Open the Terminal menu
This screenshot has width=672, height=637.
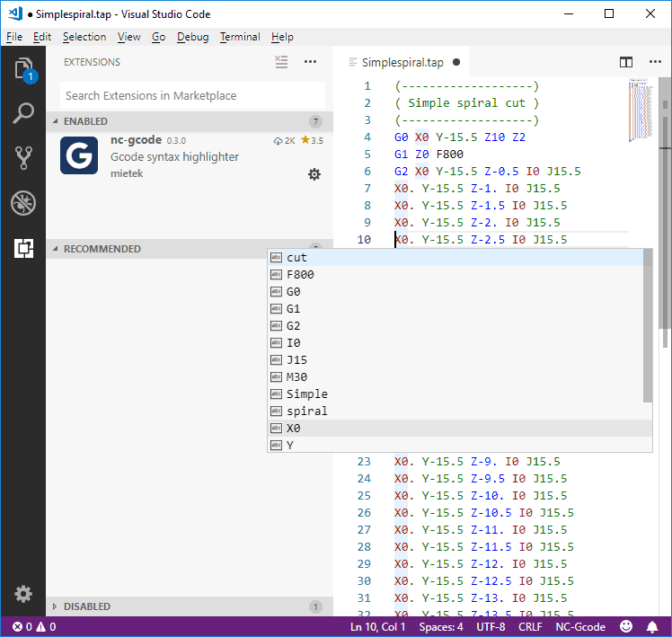point(240,37)
